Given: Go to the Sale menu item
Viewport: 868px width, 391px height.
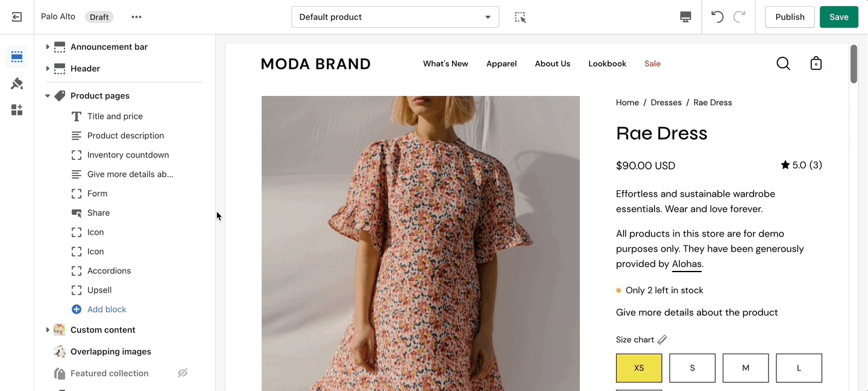Looking at the screenshot, I should click(x=652, y=63).
